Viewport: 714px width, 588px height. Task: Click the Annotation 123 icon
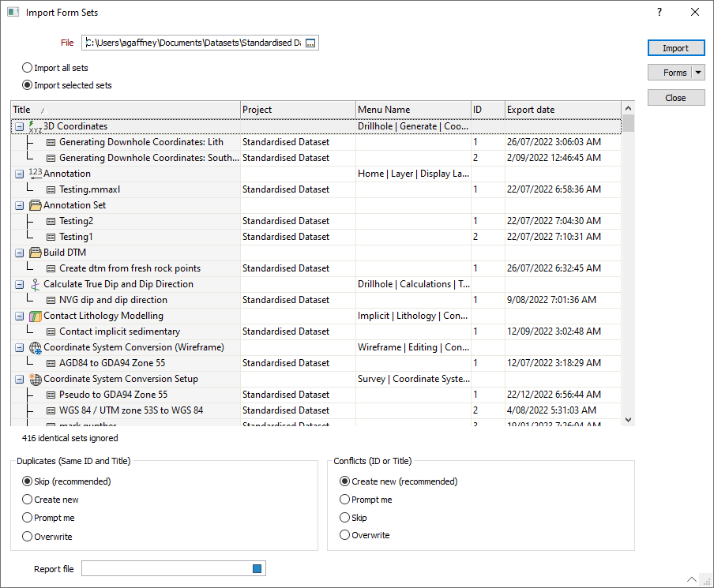[x=35, y=174]
